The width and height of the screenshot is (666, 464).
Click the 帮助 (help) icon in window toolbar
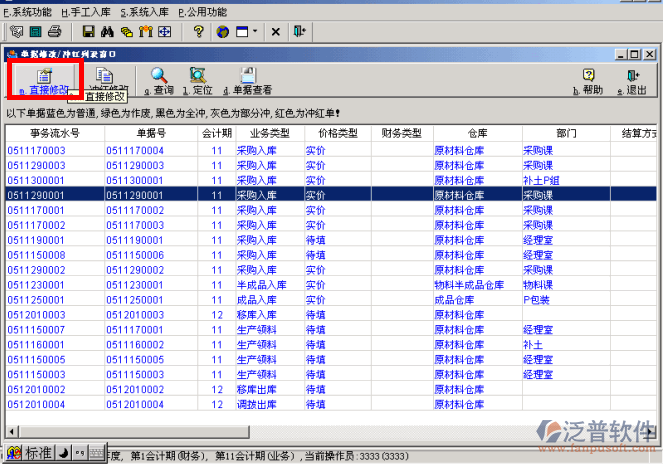tap(589, 81)
